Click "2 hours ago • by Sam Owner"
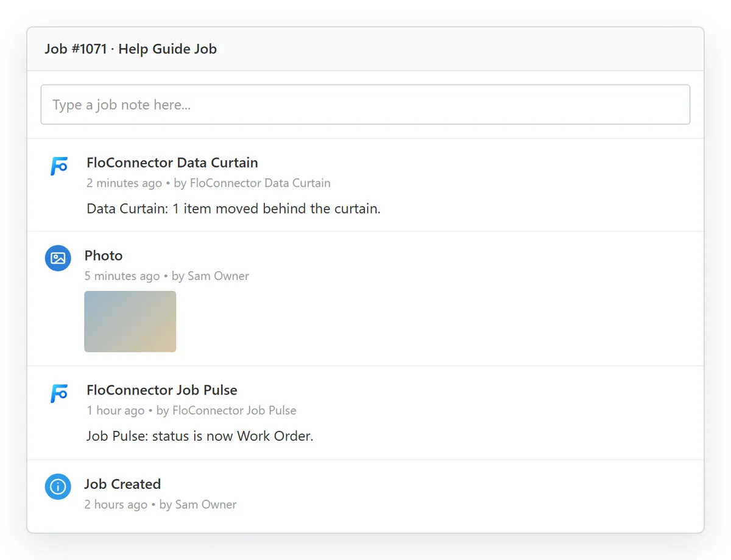731x560 pixels. coord(160,505)
